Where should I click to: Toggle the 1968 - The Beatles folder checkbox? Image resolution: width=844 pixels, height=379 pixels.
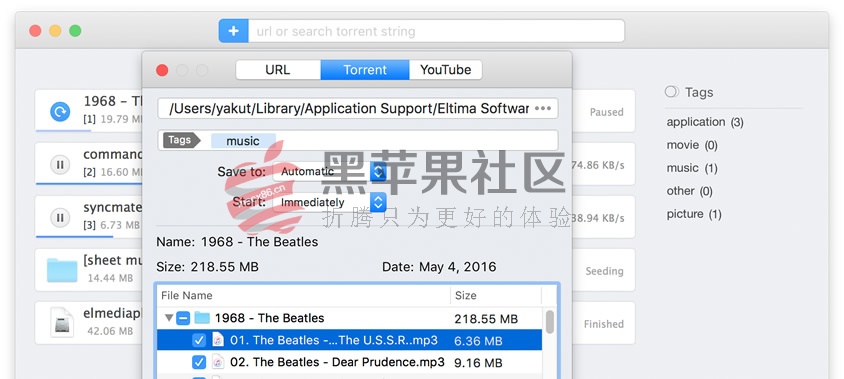[x=183, y=318]
